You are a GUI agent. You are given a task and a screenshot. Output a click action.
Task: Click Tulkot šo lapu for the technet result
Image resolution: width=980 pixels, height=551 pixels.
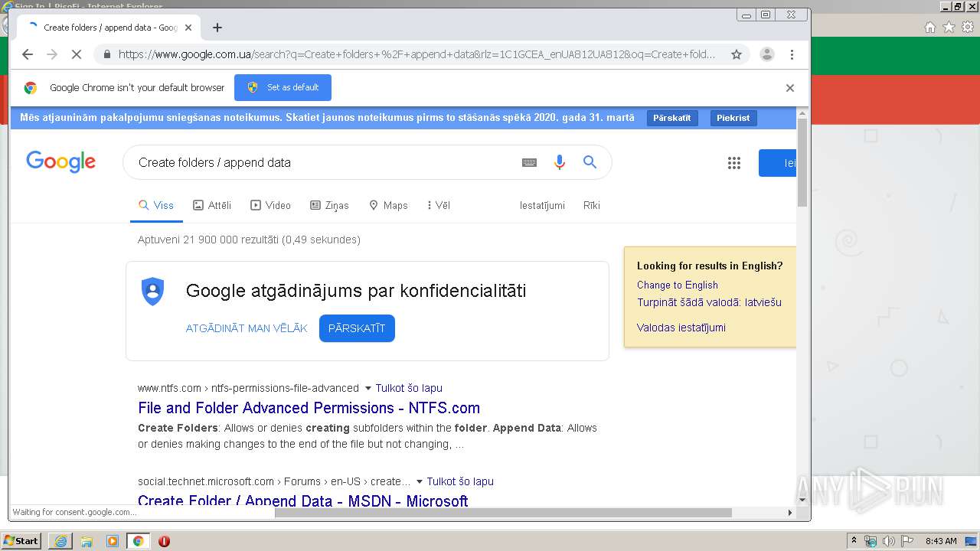click(460, 481)
